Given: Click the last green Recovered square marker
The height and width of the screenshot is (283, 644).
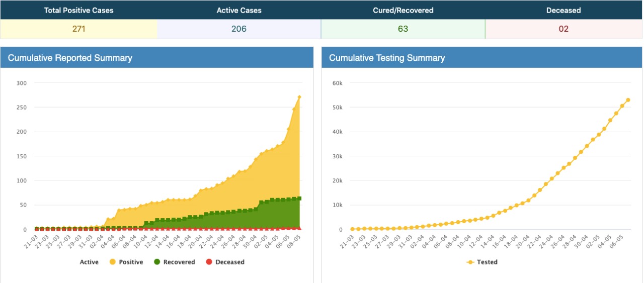Looking at the screenshot, I should pyautogui.click(x=299, y=199).
